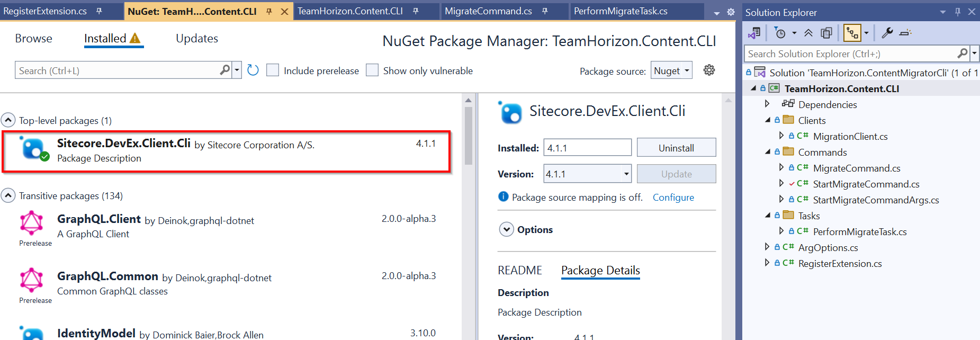
Task: Click the Show All Files icon
Action: pyautogui.click(x=826, y=33)
